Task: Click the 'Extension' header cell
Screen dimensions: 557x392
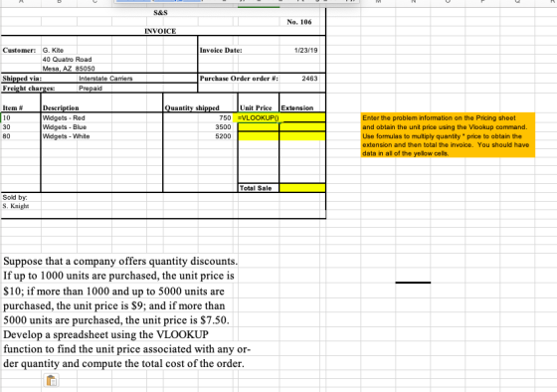Action: pyautogui.click(x=297, y=108)
